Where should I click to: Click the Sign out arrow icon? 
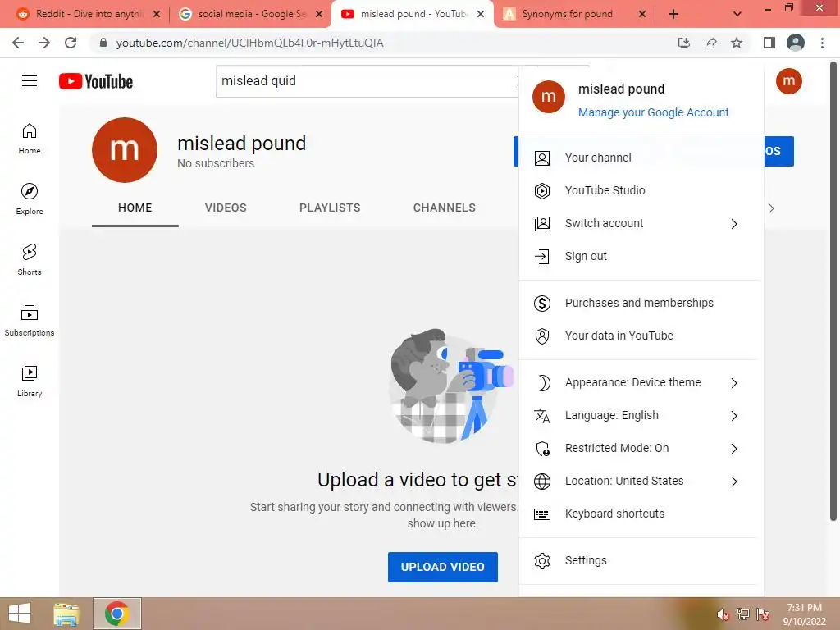[x=541, y=257]
